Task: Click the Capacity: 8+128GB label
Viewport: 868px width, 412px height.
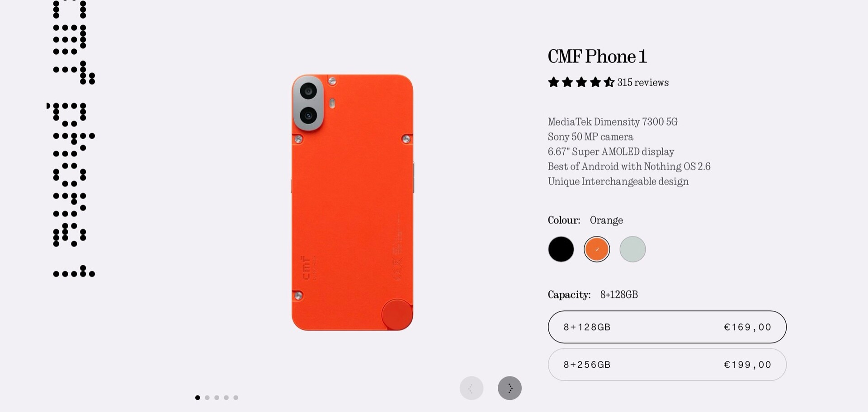Action: point(593,295)
